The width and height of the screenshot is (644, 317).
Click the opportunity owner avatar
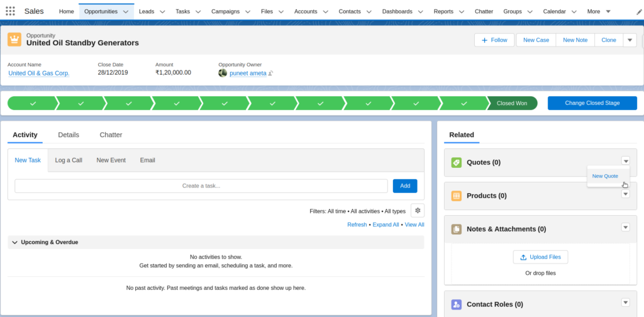[x=223, y=73]
